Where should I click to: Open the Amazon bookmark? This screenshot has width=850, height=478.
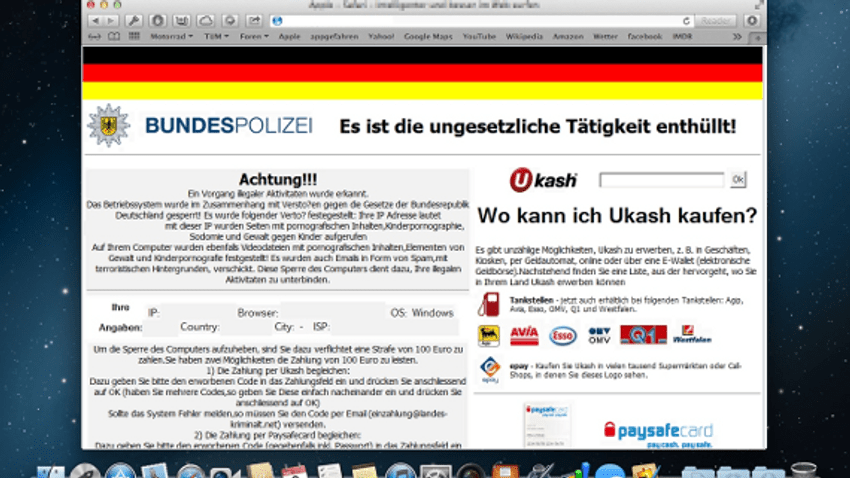click(568, 36)
